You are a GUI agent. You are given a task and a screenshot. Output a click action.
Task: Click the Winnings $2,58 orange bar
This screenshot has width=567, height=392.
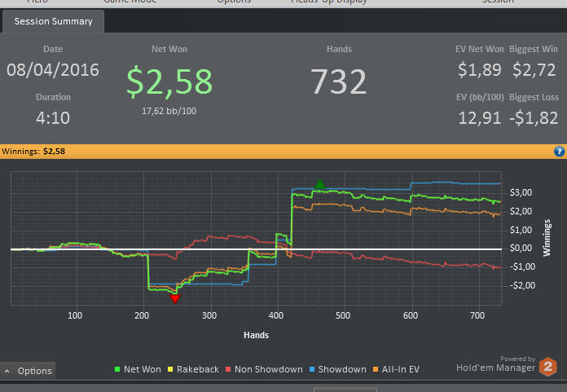point(283,152)
